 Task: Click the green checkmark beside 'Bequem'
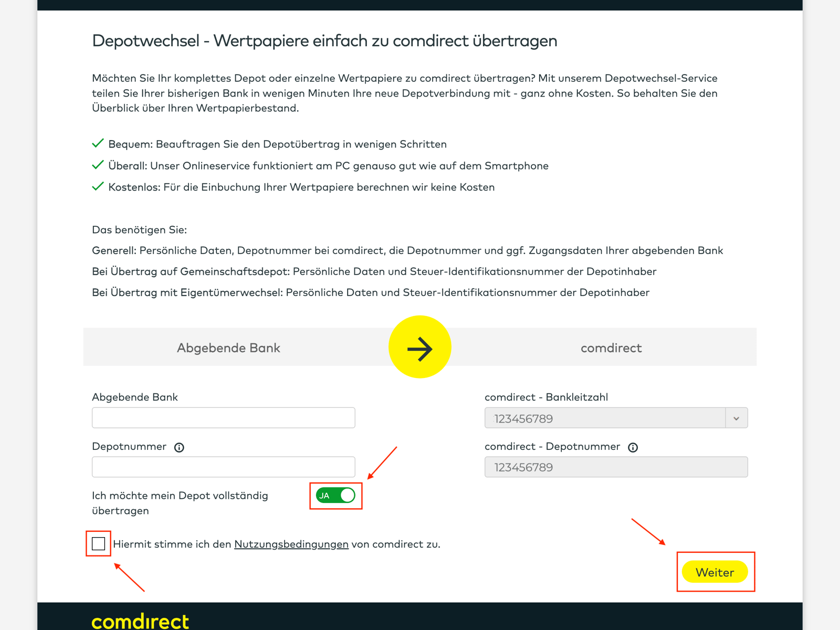(x=98, y=143)
